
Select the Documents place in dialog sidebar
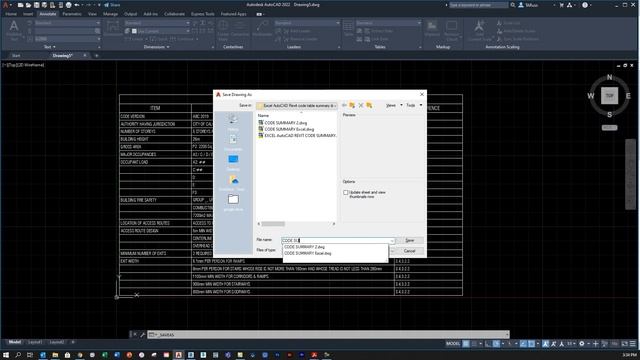click(x=233, y=142)
